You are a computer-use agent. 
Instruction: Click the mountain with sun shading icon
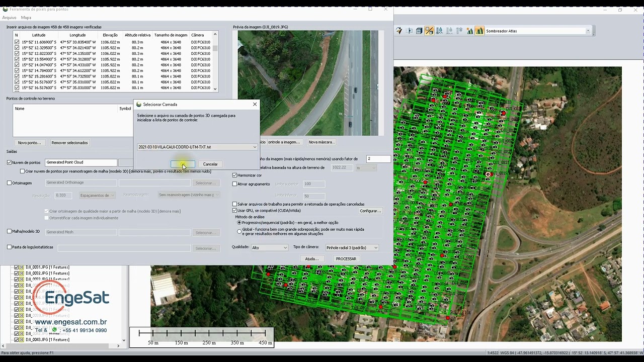point(469,31)
